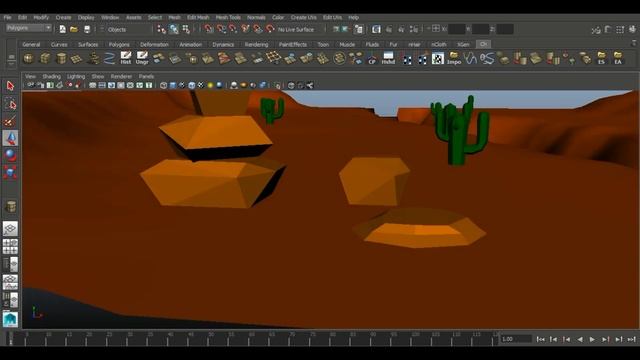Click the Open Scene folder icon

coord(74,29)
